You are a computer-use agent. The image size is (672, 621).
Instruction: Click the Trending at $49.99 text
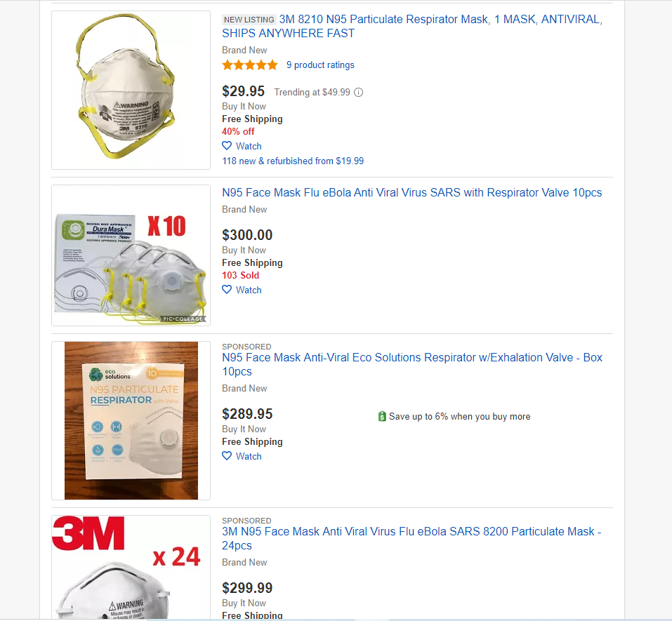(x=312, y=92)
